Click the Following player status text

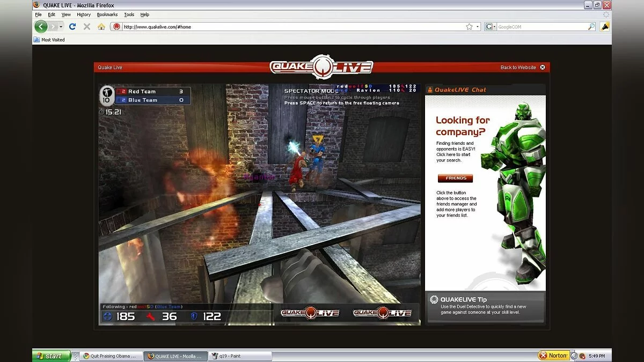pos(142,307)
